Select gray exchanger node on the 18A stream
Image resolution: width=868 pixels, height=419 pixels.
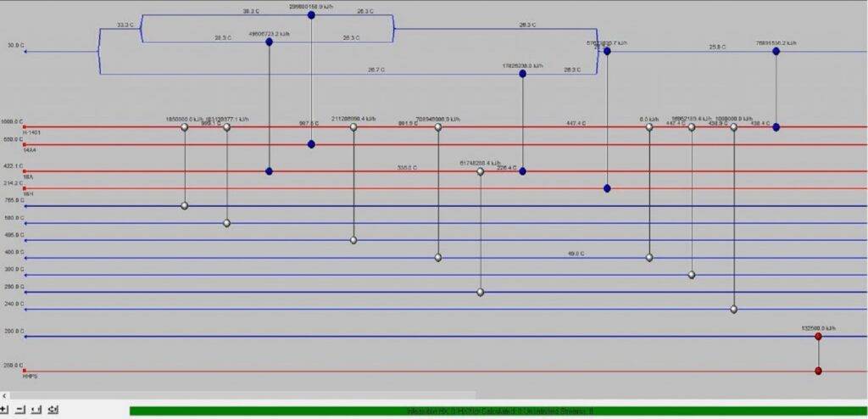click(x=480, y=171)
